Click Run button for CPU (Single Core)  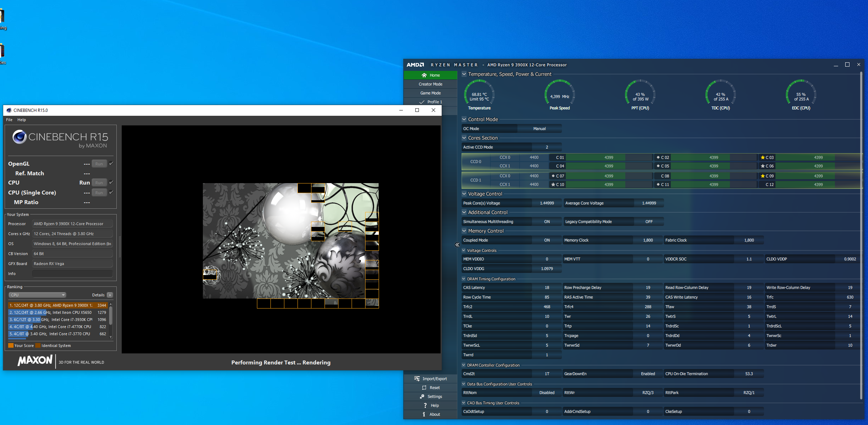99,193
